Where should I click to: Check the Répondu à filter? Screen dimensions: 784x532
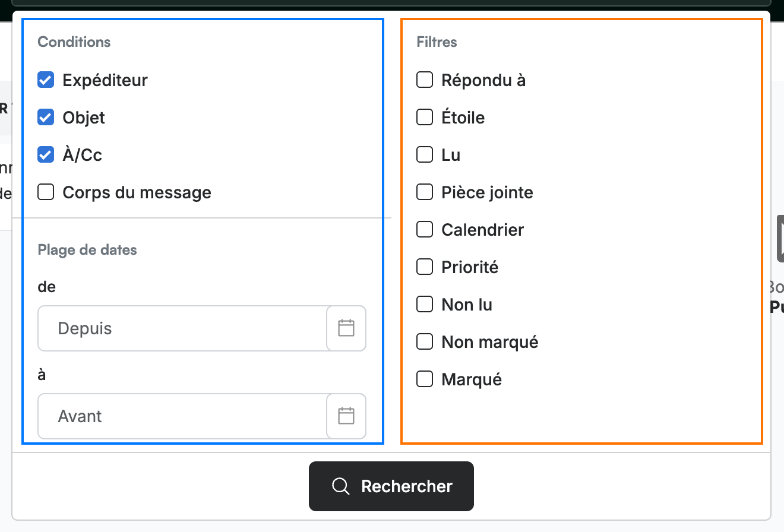click(425, 80)
